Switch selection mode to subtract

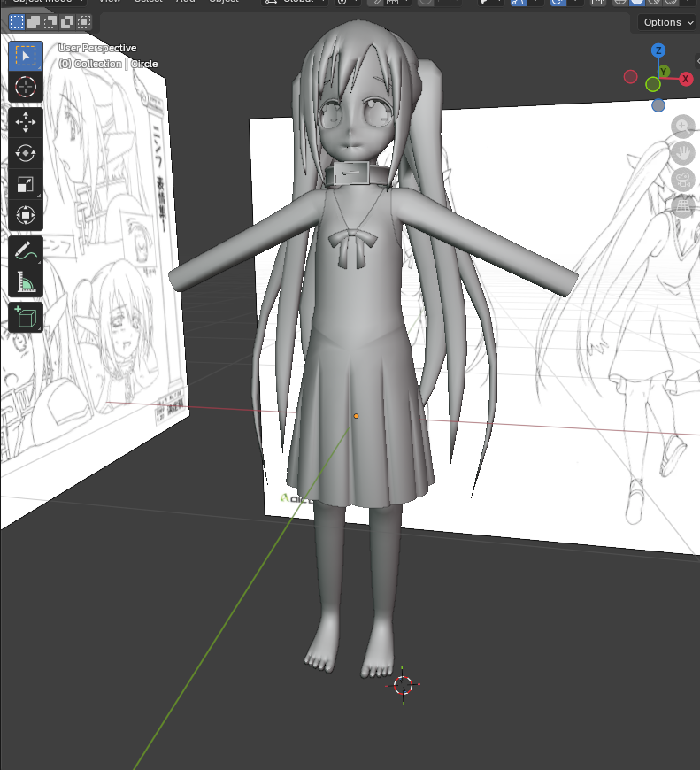tap(50, 22)
